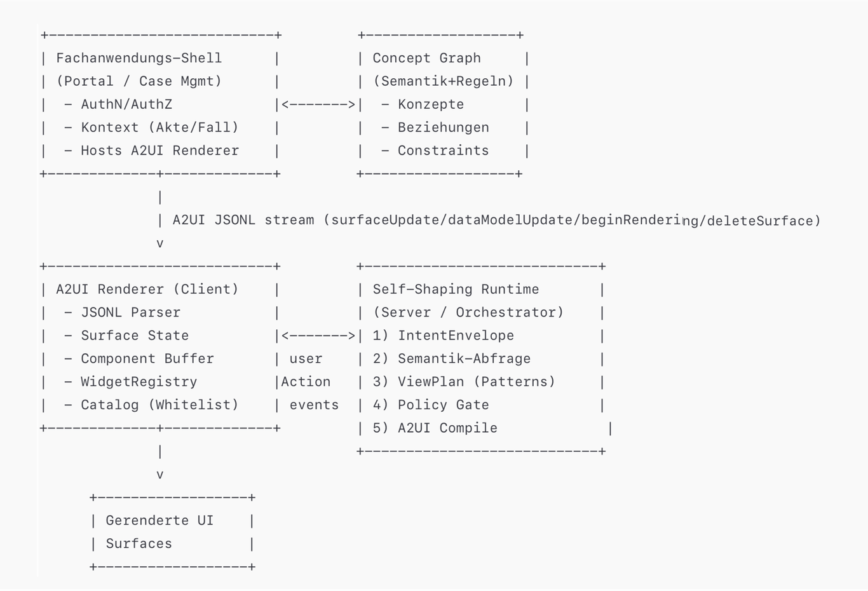868x591 pixels.
Task: Click the "Component Buffer" entry
Action: [147, 359]
